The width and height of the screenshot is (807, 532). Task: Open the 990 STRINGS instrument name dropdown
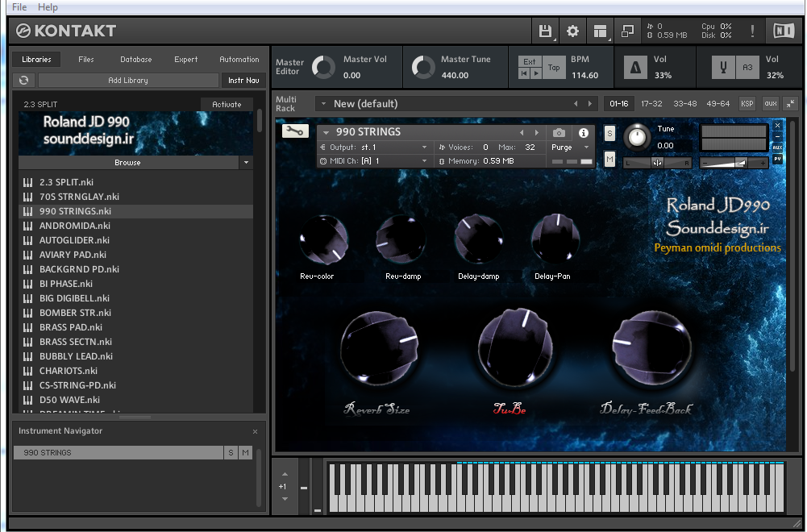tap(327, 133)
